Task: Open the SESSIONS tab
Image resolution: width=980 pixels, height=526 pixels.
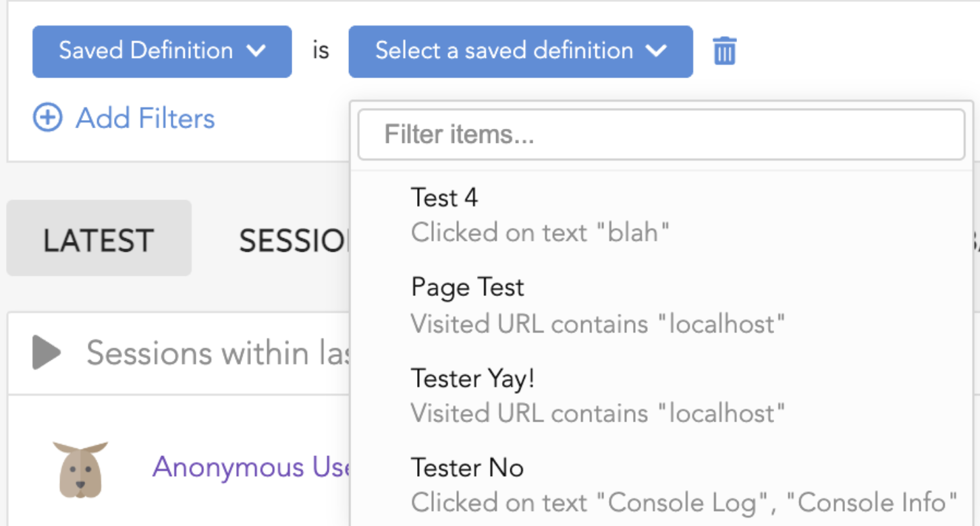Action: [294, 240]
